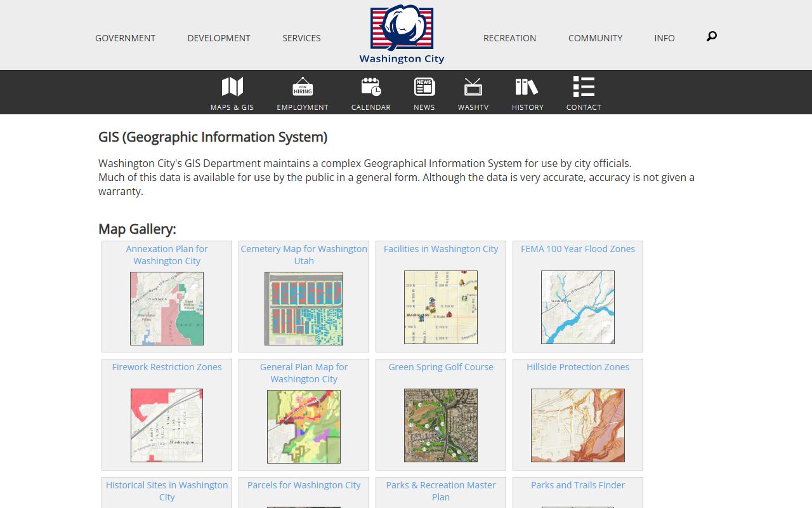Image resolution: width=812 pixels, height=508 pixels.
Task: Open Hillside Protection Zones link
Action: point(578,367)
